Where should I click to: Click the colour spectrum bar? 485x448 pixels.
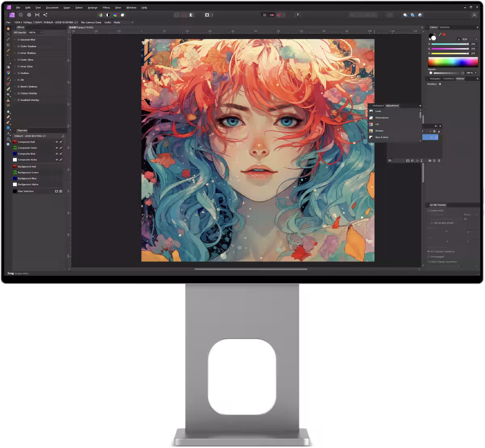click(x=453, y=62)
